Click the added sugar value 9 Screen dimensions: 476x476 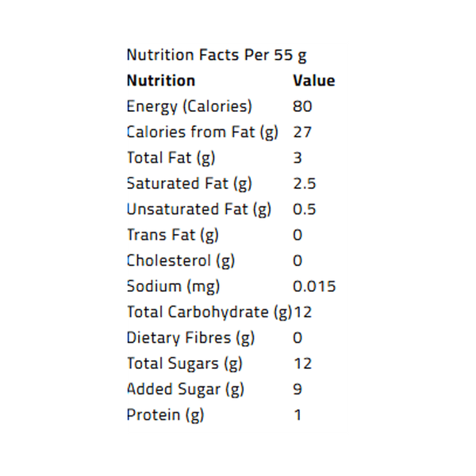coord(297,390)
